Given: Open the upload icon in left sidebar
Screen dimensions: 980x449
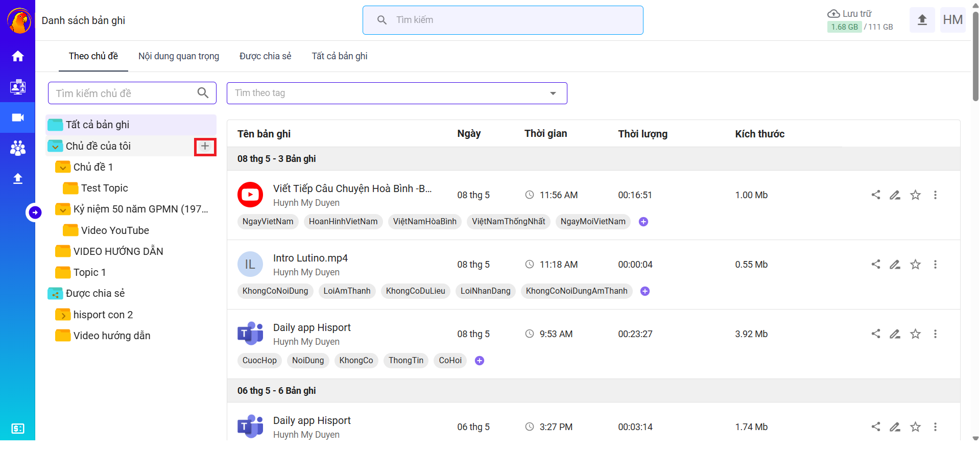Looking at the screenshot, I should pyautogui.click(x=18, y=179).
